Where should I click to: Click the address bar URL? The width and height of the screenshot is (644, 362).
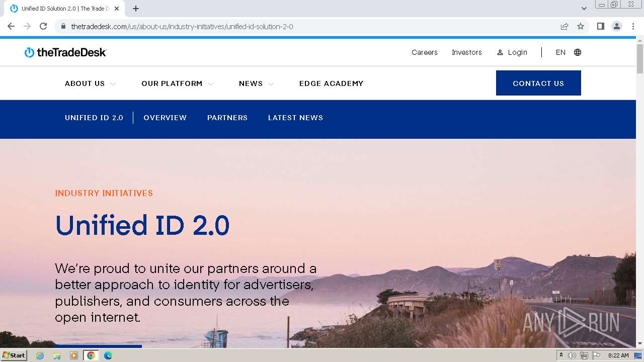(182, 26)
